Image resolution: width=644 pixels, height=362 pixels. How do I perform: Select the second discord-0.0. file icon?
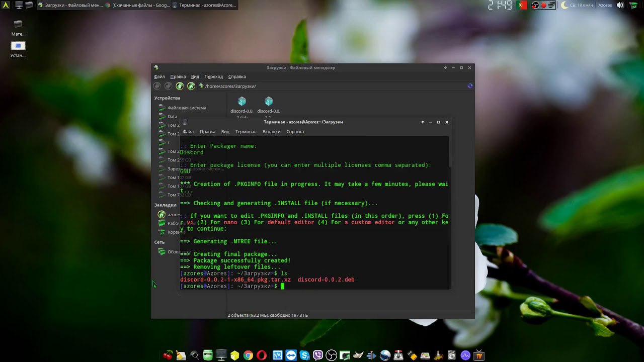point(269,102)
